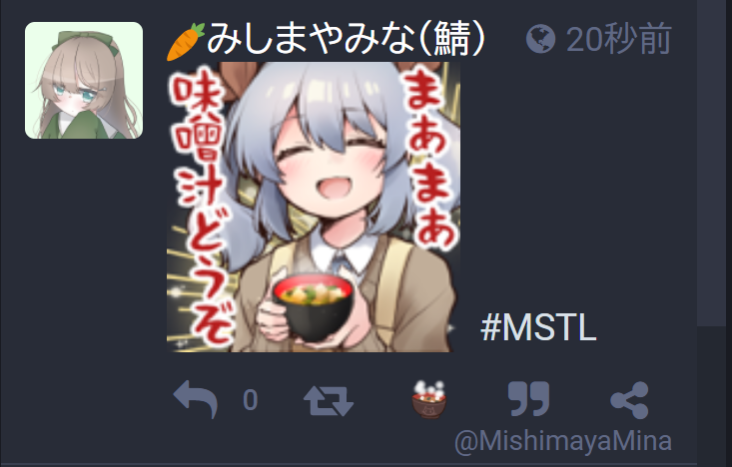
Task: Click the まあまあ text on the sticker
Action: tap(427, 161)
